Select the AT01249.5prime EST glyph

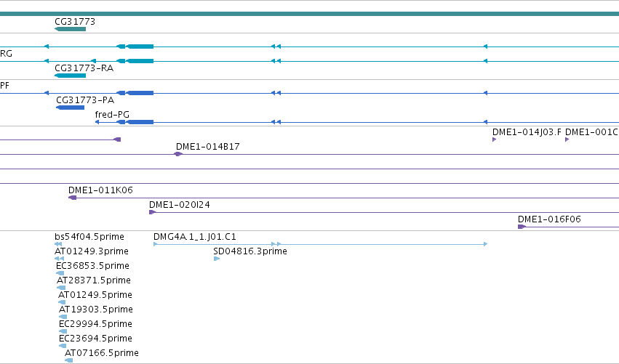[x=62, y=302]
